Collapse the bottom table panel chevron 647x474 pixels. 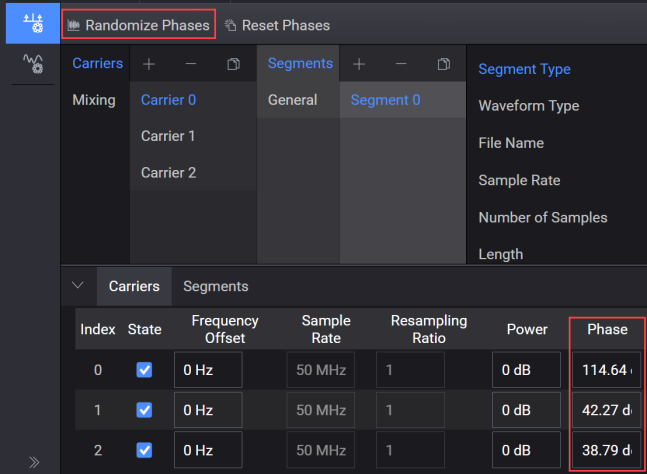click(x=78, y=285)
